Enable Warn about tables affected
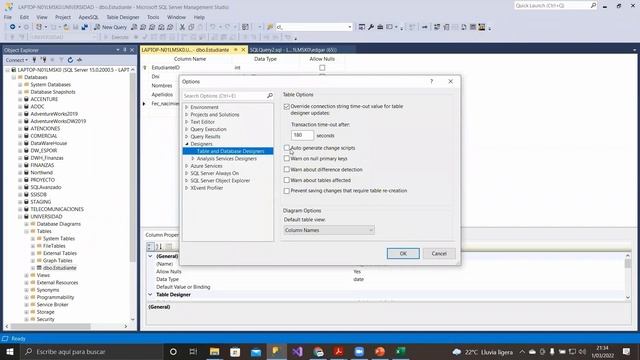 click(287, 180)
